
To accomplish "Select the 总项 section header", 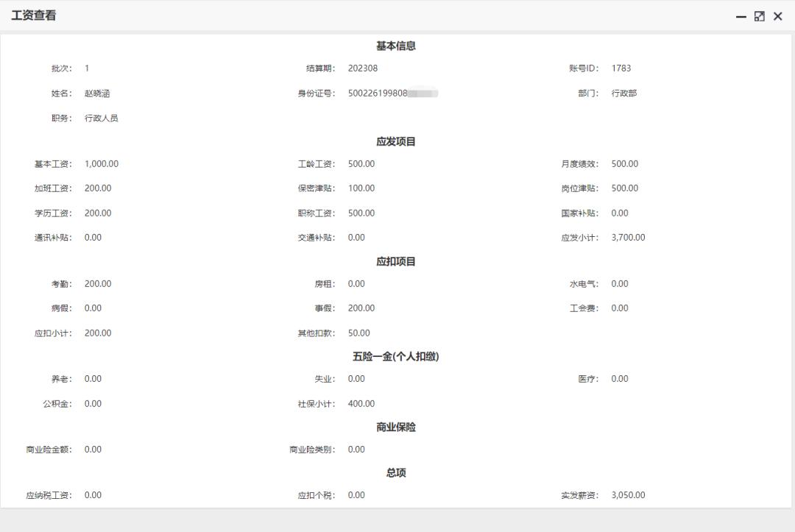I will (x=397, y=472).
